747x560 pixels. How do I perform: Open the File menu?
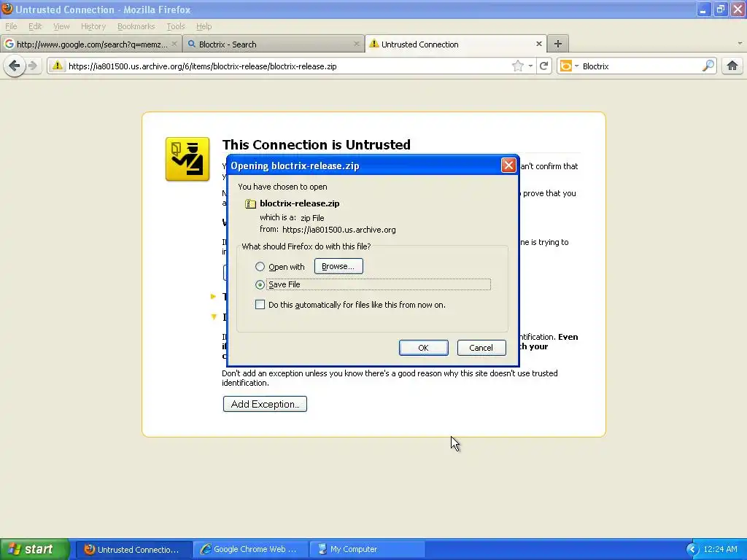point(11,26)
